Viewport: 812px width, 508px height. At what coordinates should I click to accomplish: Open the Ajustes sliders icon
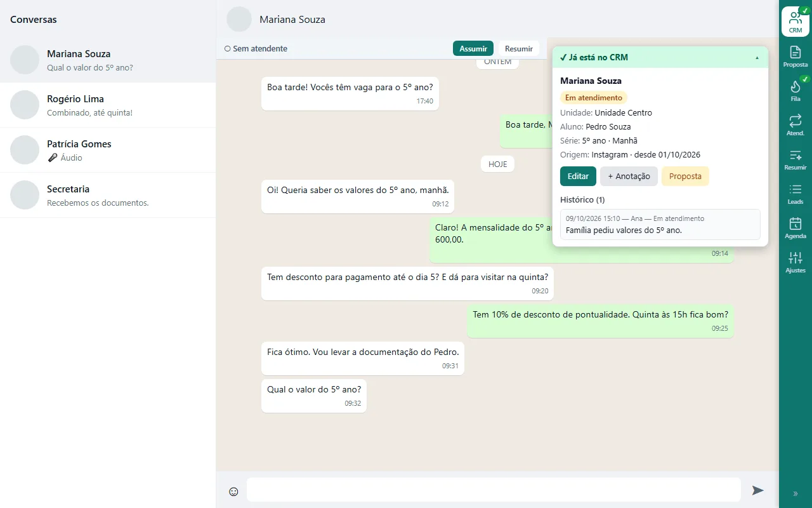coord(795,262)
